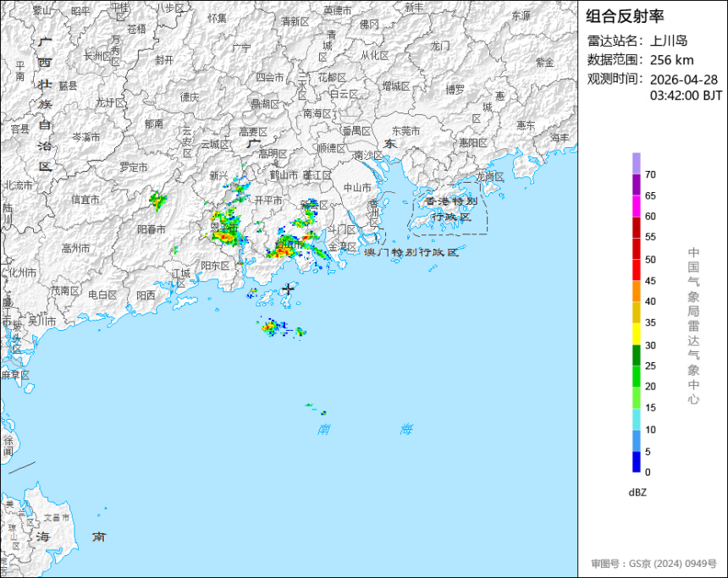The height and width of the screenshot is (578, 728).
Task: Click the black cross radar station marker
Action: 289,289
